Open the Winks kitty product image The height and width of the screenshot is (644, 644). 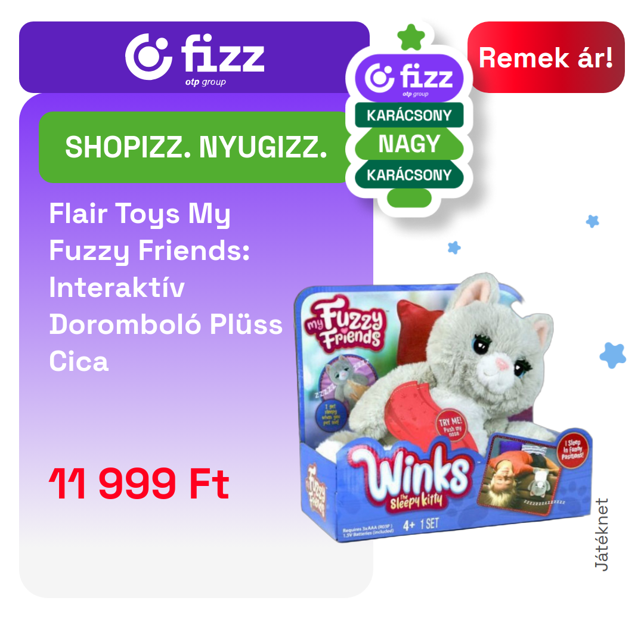(444, 408)
